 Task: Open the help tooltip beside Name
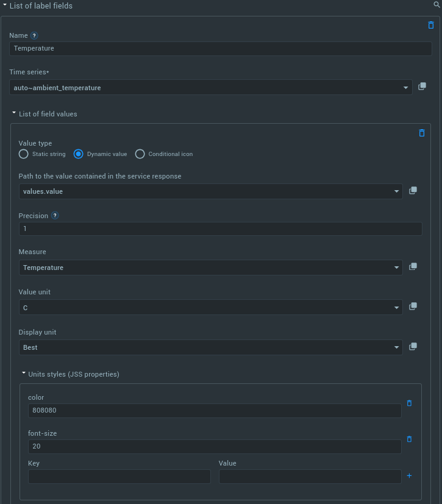pyautogui.click(x=34, y=35)
